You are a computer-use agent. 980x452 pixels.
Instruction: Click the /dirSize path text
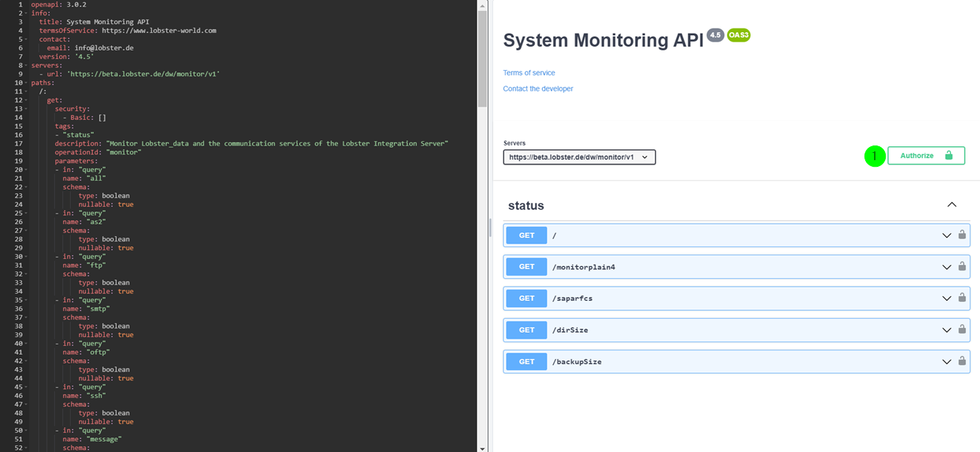(x=570, y=330)
